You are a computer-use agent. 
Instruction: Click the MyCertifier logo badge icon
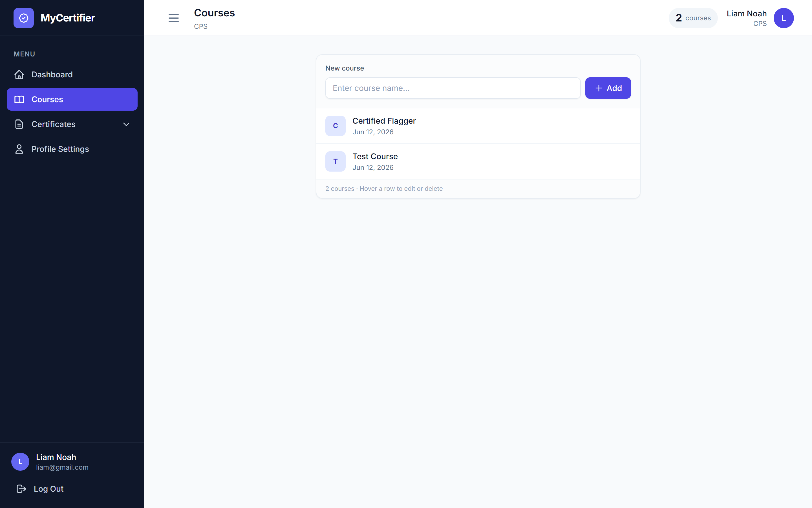coord(23,18)
